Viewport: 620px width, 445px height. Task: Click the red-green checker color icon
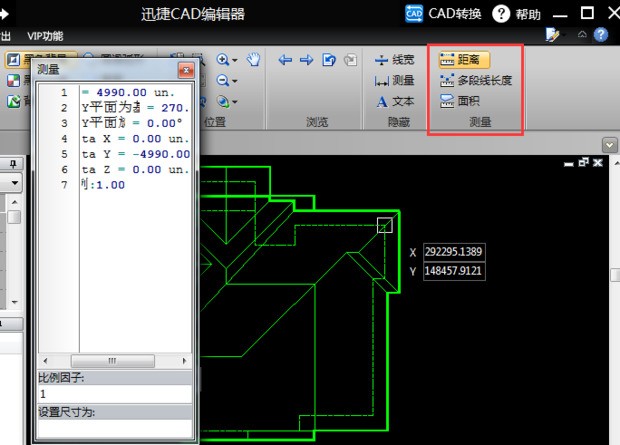[x=13, y=80]
